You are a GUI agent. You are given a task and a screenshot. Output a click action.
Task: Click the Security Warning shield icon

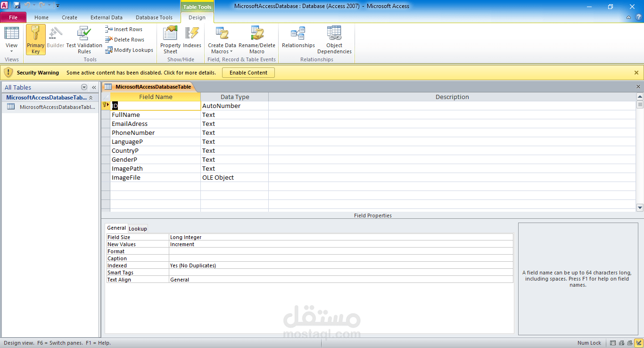(8, 73)
